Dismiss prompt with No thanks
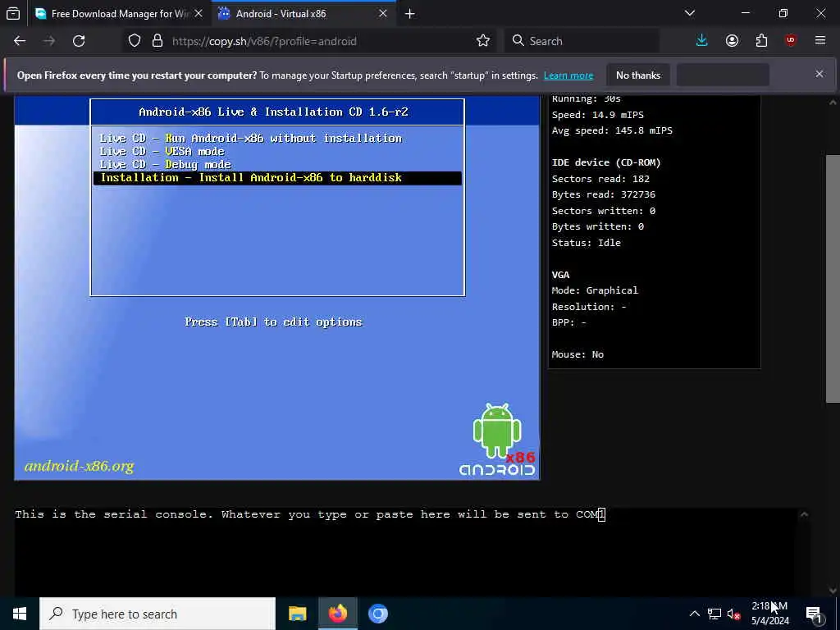The image size is (840, 630). coord(638,75)
